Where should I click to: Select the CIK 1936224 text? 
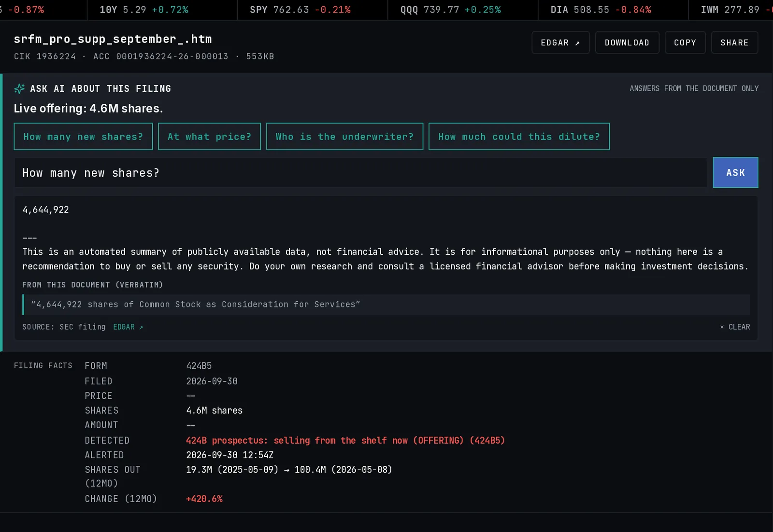[45, 56]
